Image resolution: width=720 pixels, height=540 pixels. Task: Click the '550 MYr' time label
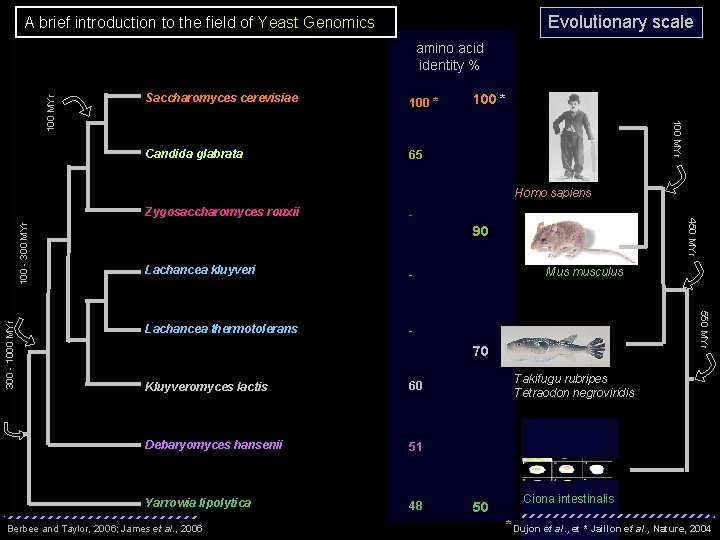point(704,329)
